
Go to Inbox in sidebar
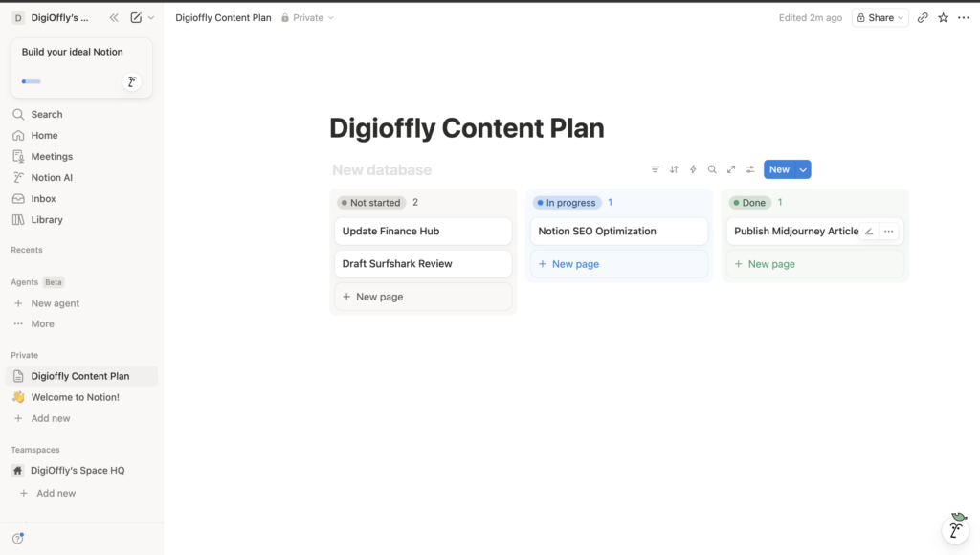[43, 198]
